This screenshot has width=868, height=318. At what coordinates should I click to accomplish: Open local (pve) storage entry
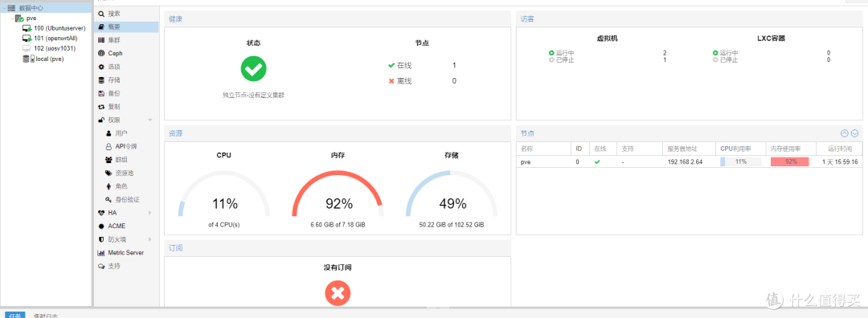50,58
